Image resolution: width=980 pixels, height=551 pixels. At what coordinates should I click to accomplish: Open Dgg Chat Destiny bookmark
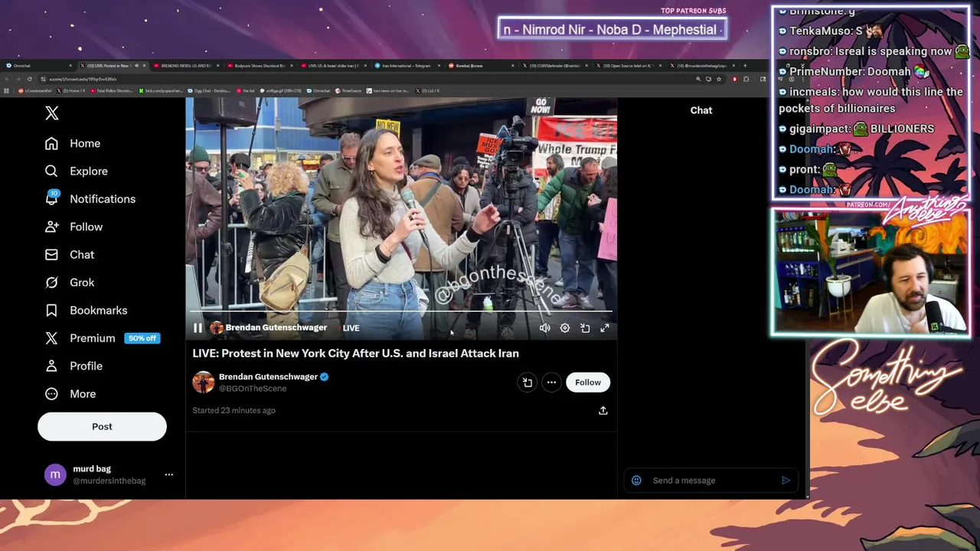coord(209,91)
